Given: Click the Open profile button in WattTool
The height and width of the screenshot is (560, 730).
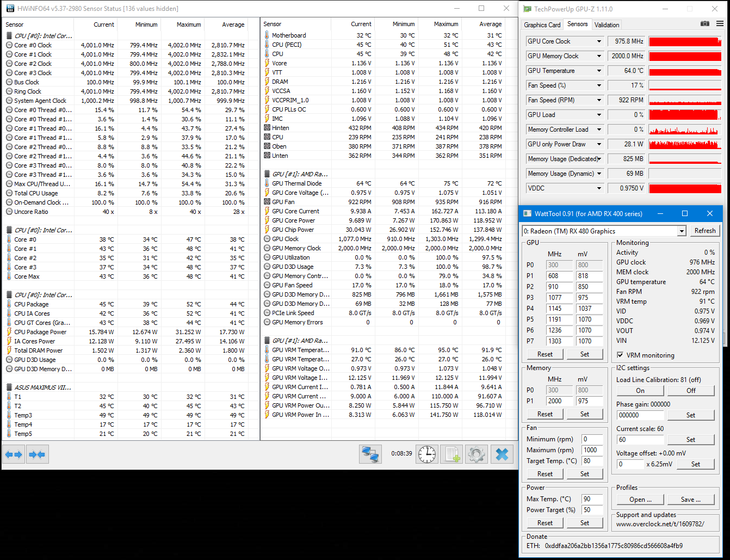Looking at the screenshot, I should 640,500.
